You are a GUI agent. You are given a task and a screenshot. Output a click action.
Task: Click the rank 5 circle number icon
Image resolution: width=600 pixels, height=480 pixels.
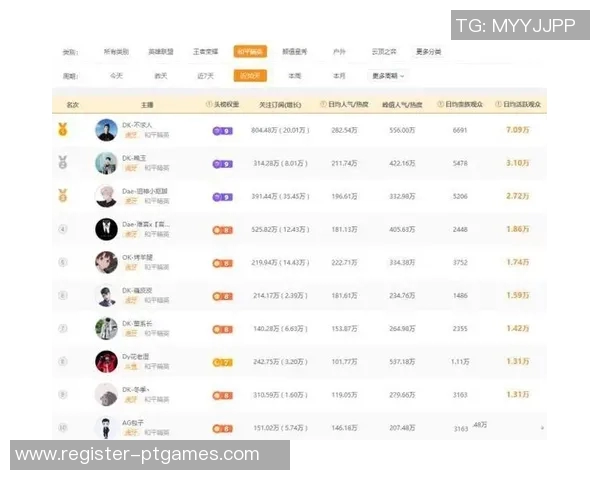coord(63,262)
